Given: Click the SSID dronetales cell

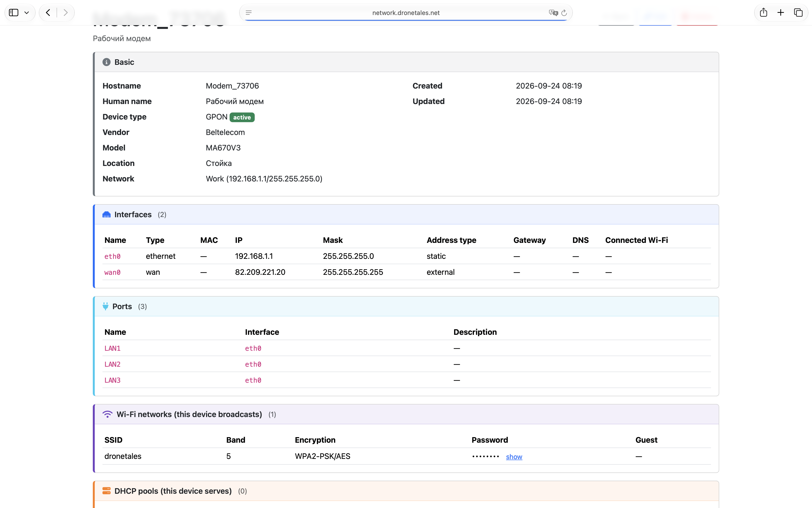Looking at the screenshot, I should pyautogui.click(x=123, y=456).
